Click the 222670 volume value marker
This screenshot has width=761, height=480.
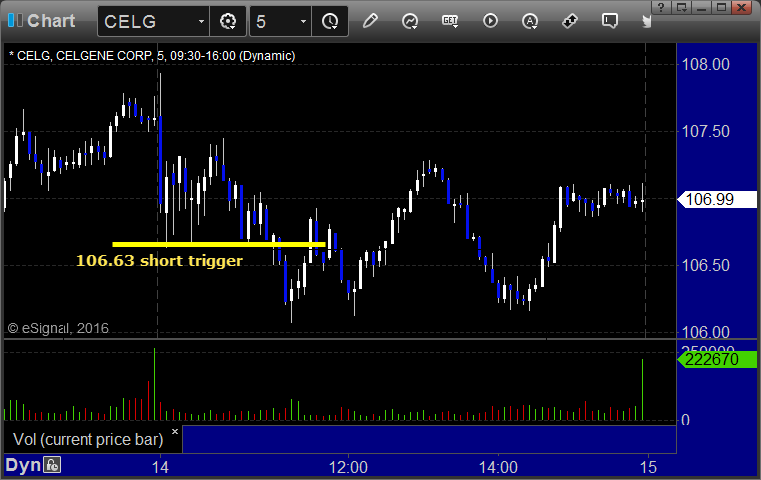tap(717, 359)
